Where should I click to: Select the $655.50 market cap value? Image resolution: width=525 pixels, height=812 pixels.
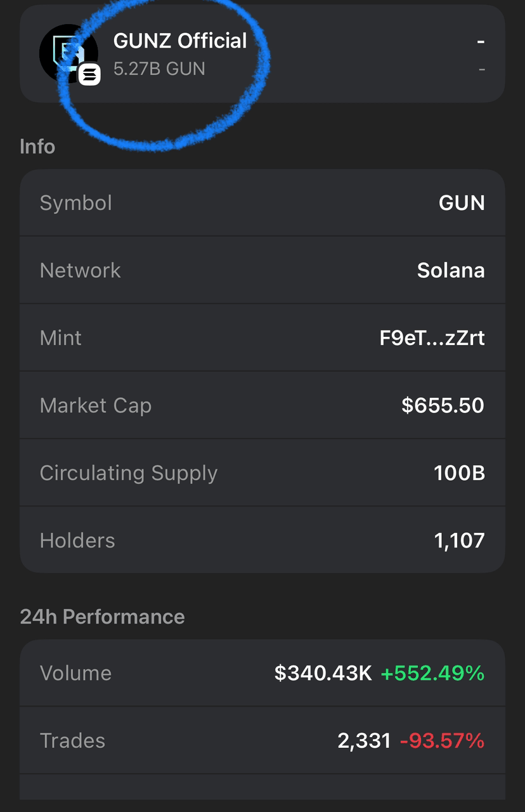443,405
